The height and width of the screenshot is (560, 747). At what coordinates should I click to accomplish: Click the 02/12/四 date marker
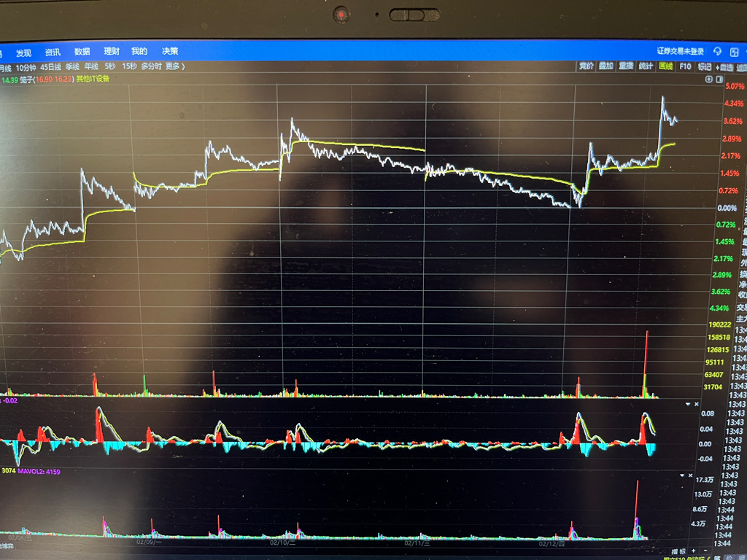[x=551, y=543]
